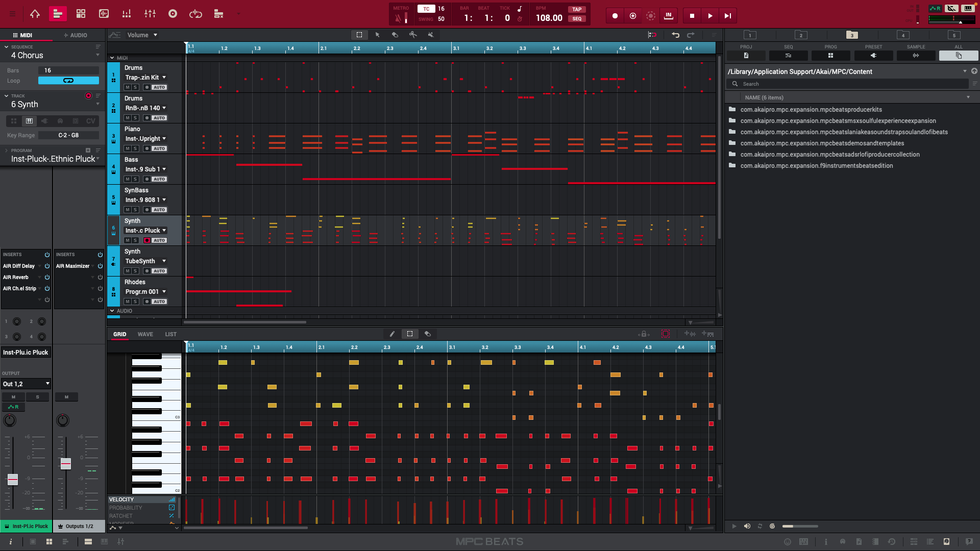This screenshot has width=980, height=551.
Task: Open the pad grid view icon
Action: click(x=81, y=14)
